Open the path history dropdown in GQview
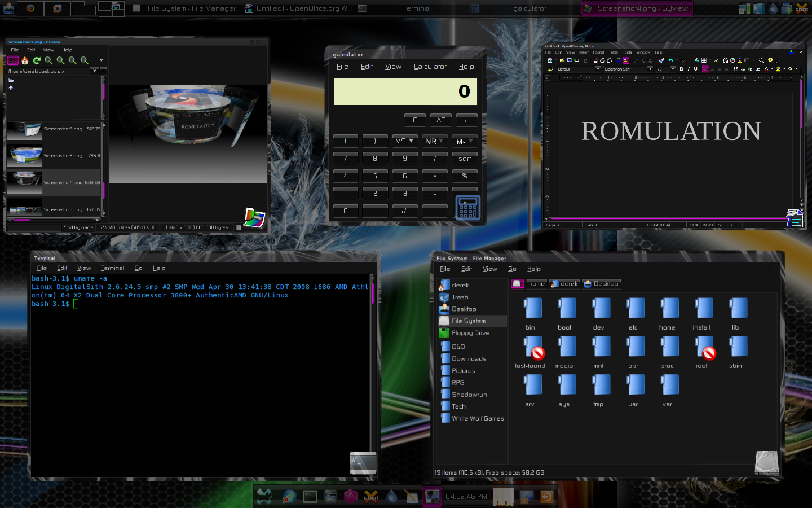The height and width of the screenshot is (508, 812). [x=94, y=71]
